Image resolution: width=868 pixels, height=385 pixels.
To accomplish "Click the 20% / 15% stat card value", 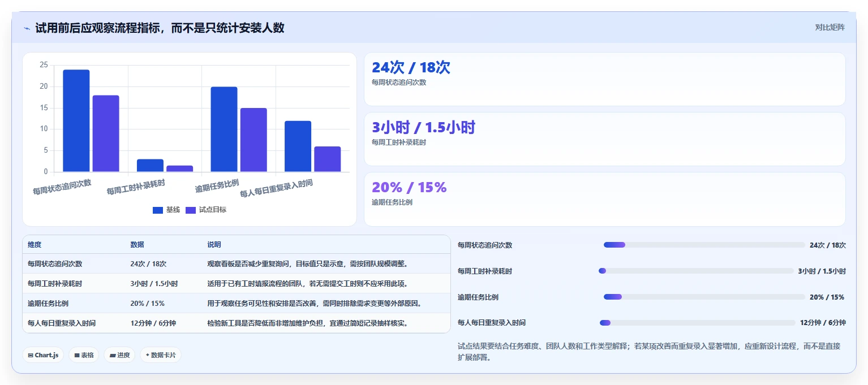I will click(409, 187).
